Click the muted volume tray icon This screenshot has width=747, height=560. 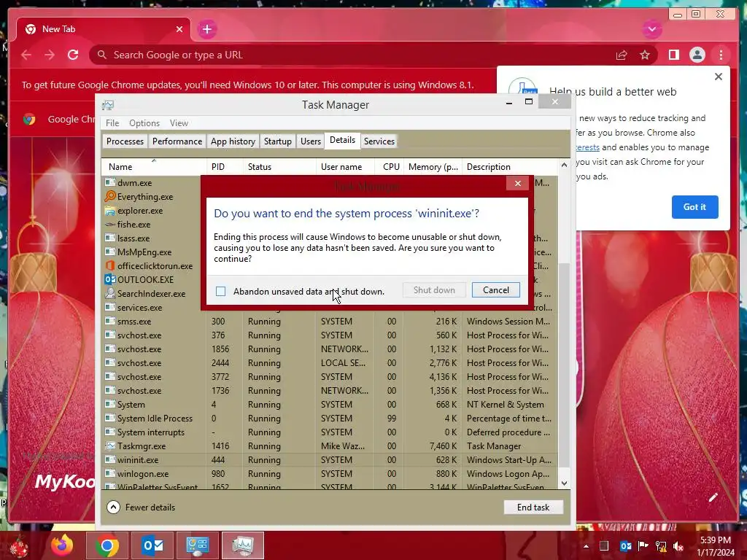678,546
